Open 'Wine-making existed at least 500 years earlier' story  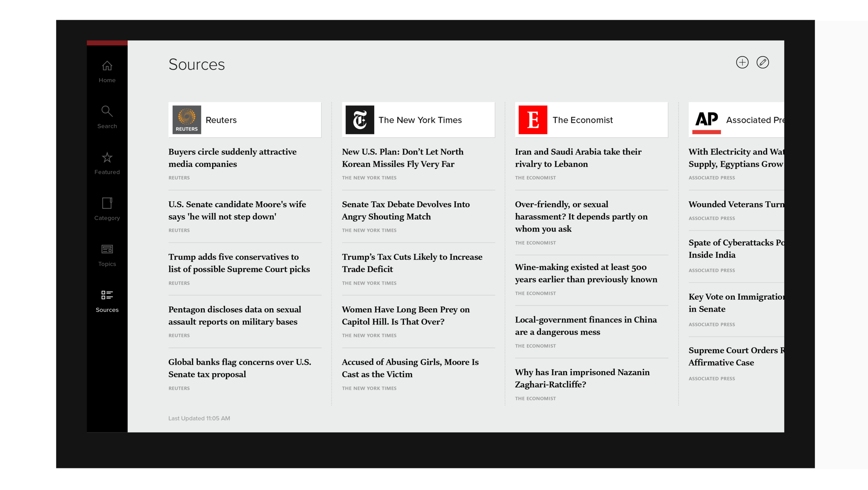click(586, 273)
